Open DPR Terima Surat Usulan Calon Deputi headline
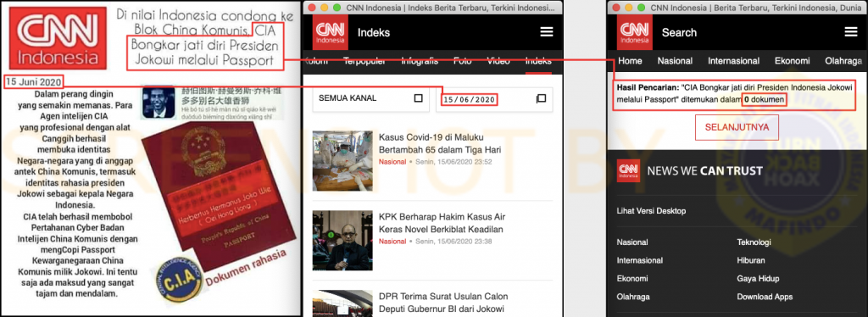Screen dimensions: 868x317 [442, 303]
